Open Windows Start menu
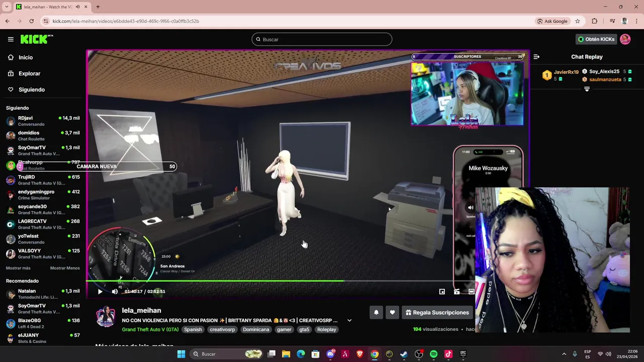The height and width of the screenshot is (362, 644). click(181, 354)
